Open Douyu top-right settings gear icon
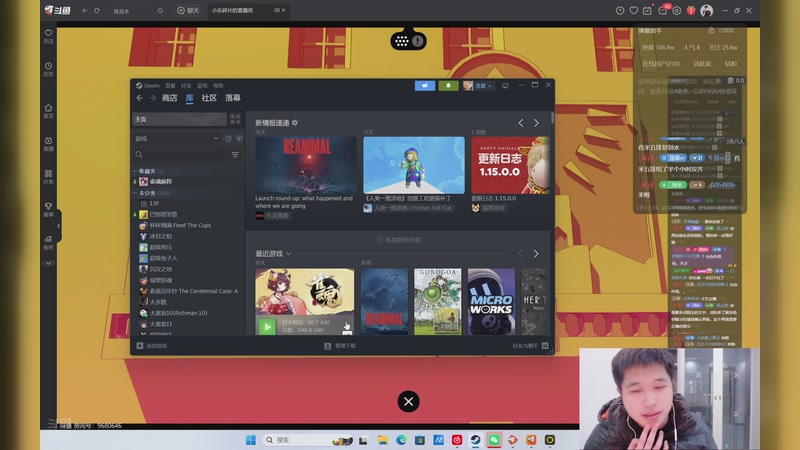This screenshot has width=800, height=450. [x=677, y=10]
